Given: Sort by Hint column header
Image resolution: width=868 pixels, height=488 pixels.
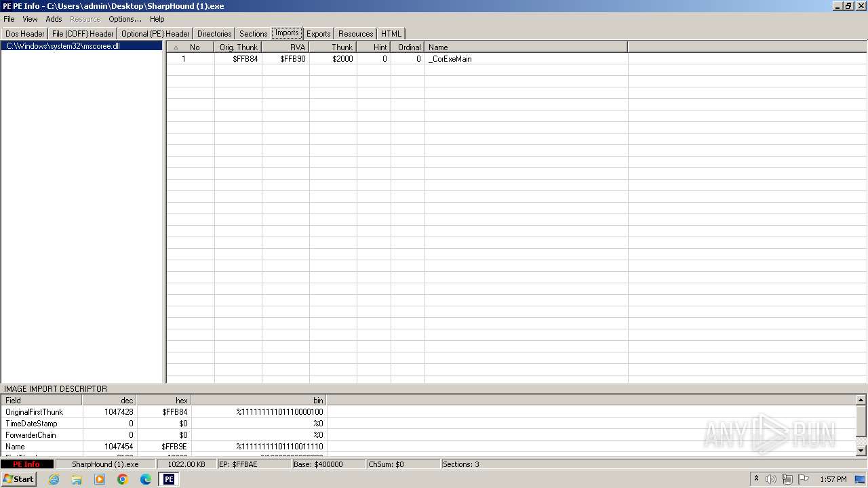Looking at the screenshot, I should [374, 47].
